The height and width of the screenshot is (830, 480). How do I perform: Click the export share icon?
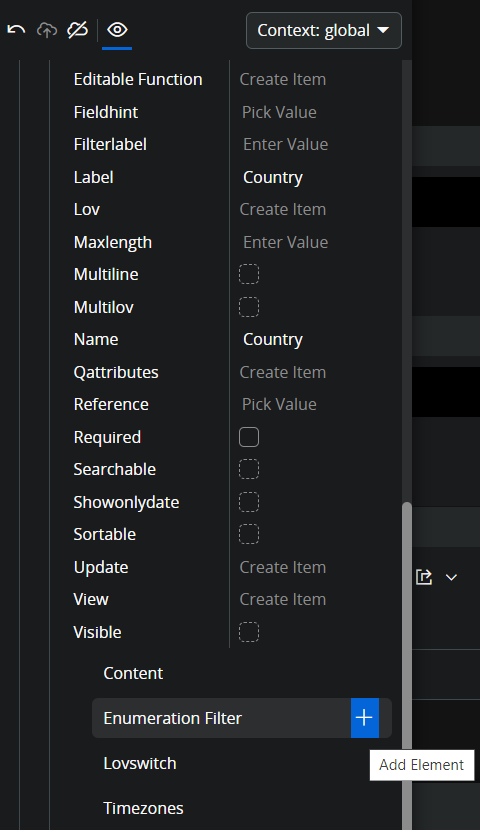(x=424, y=577)
